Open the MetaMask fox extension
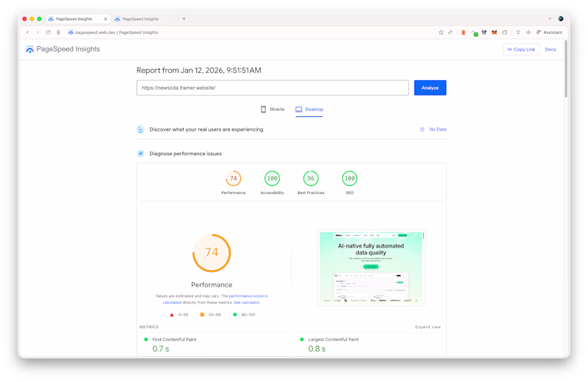 (x=494, y=32)
